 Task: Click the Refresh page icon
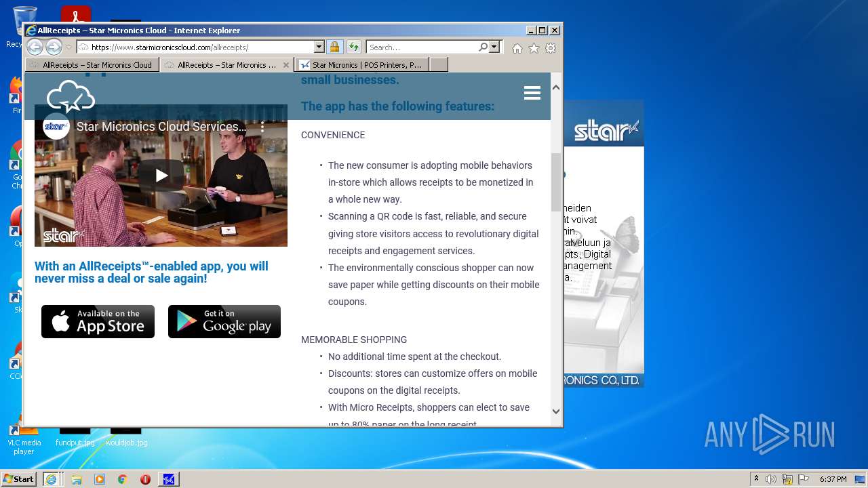pos(354,47)
